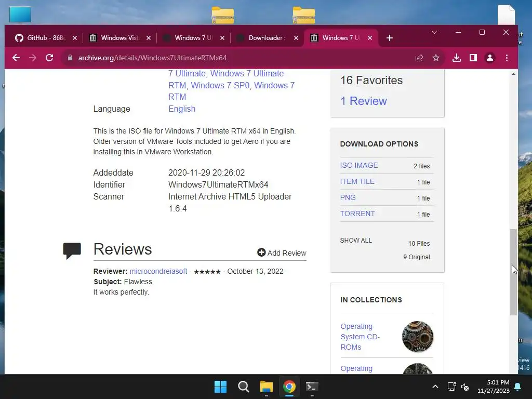The height and width of the screenshot is (399, 532).
Task: Select the blank file icon on desktop
Action: [506, 15]
